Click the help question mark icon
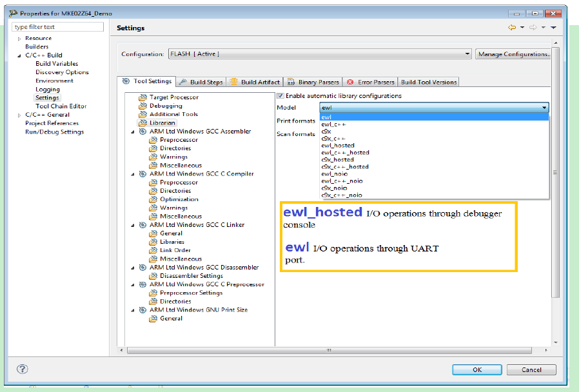 click(22, 369)
